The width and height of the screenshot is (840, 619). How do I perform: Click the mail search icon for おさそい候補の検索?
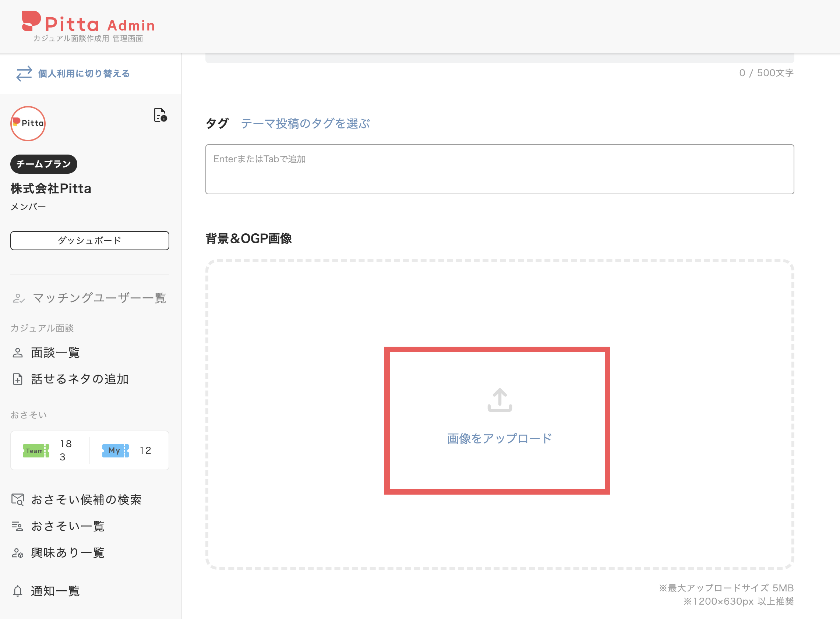tap(18, 499)
